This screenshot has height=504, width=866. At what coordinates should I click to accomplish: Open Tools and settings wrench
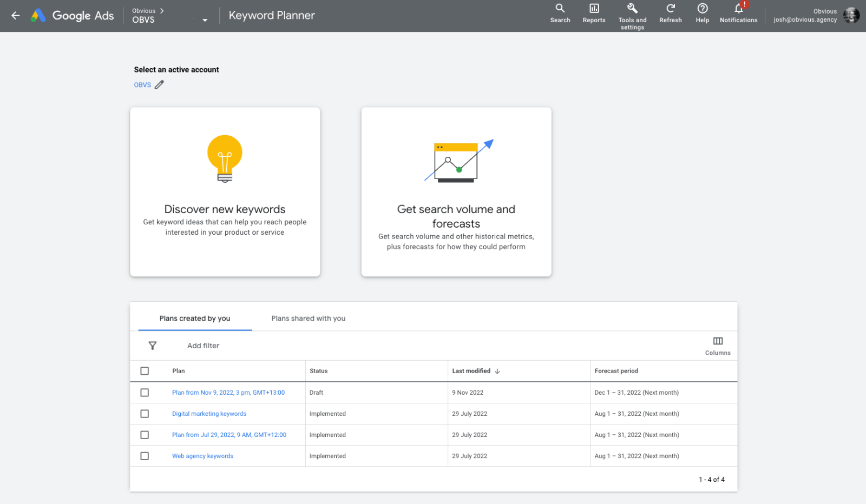(632, 9)
